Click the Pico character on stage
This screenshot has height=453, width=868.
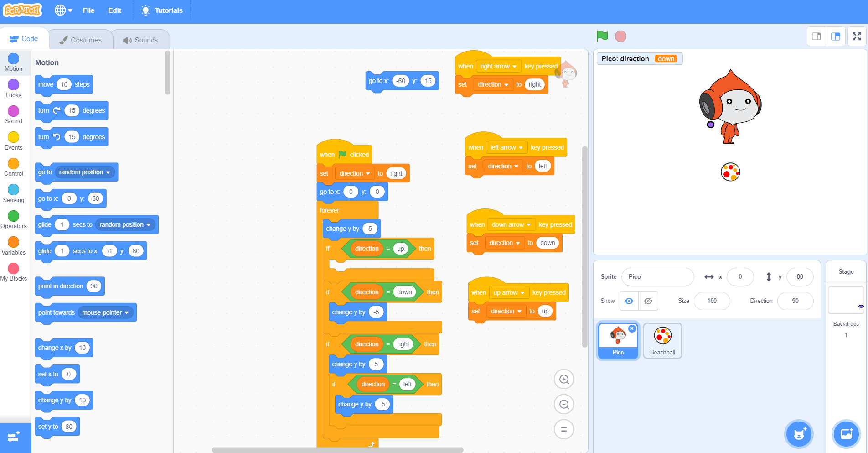point(730,107)
